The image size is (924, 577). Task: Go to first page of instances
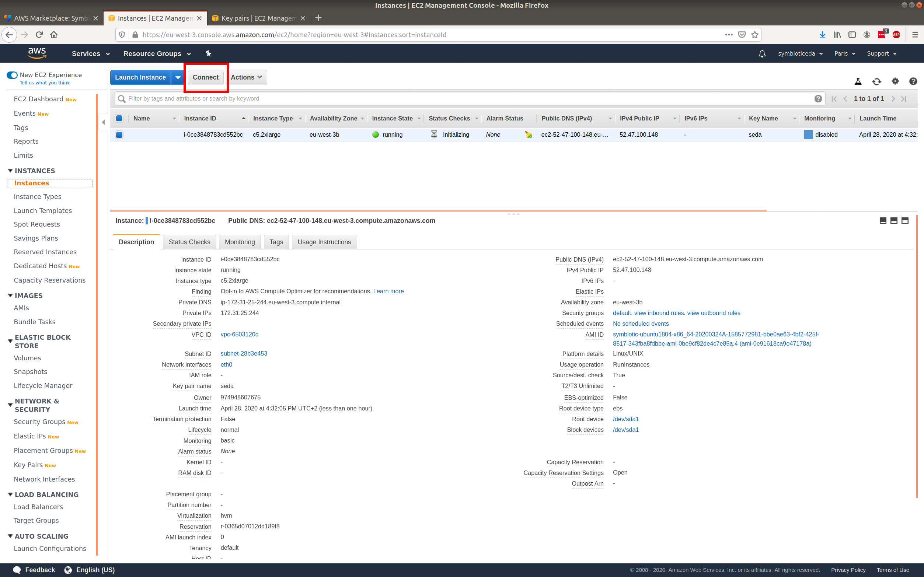tap(834, 99)
